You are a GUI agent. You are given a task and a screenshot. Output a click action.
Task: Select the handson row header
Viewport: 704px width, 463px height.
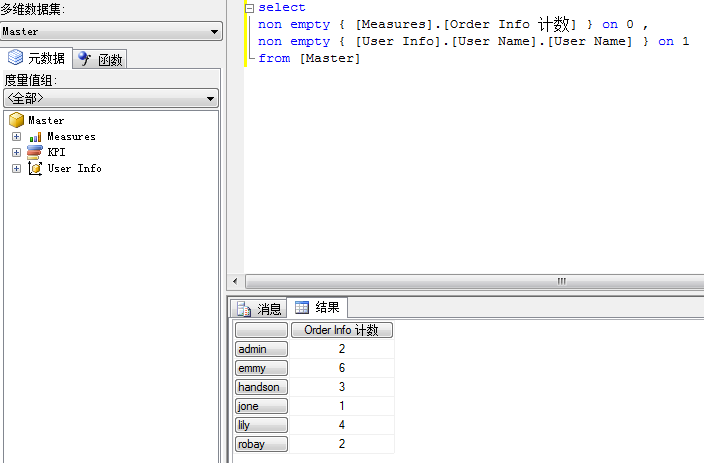[x=261, y=387]
